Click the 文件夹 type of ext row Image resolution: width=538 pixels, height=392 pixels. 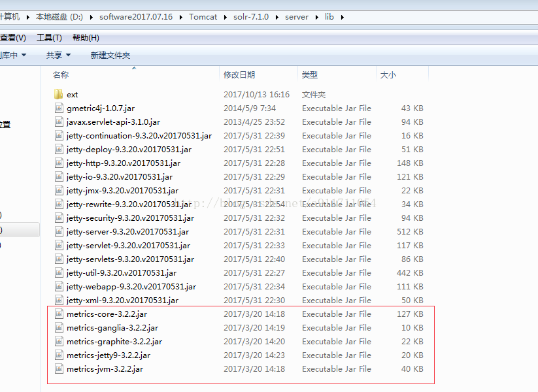314,95
